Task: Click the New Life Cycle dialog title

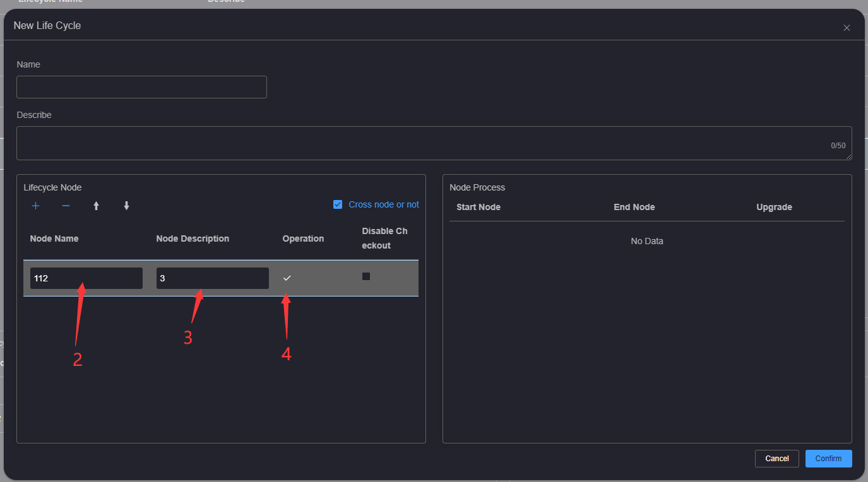Action: point(47,26)
